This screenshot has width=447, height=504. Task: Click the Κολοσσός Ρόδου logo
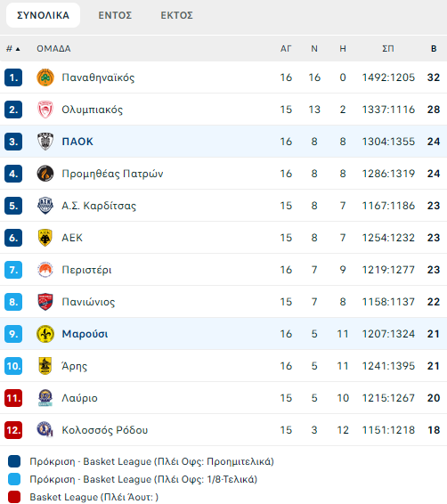(45, 430)
